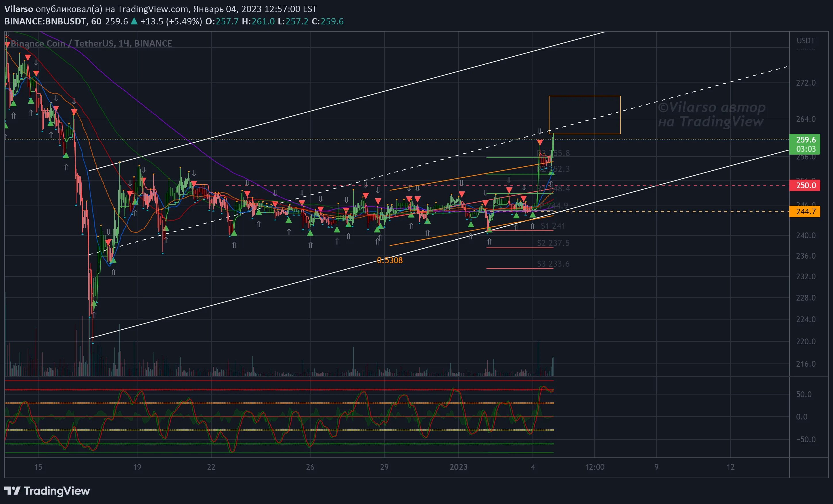The image size is (833, 504).
Task: Click the TradingView logo at bottom
Action: click(x=47, y=491)
